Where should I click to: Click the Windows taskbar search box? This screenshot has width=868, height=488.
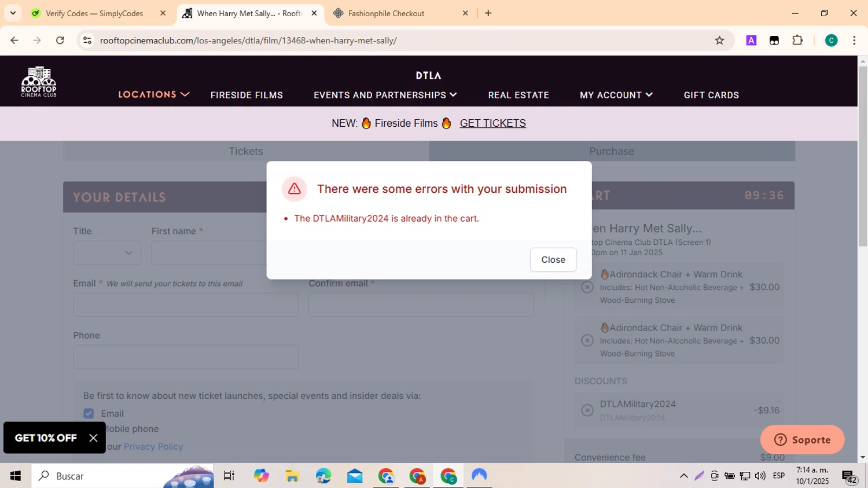pyautogui.click(x=123, y=476)
